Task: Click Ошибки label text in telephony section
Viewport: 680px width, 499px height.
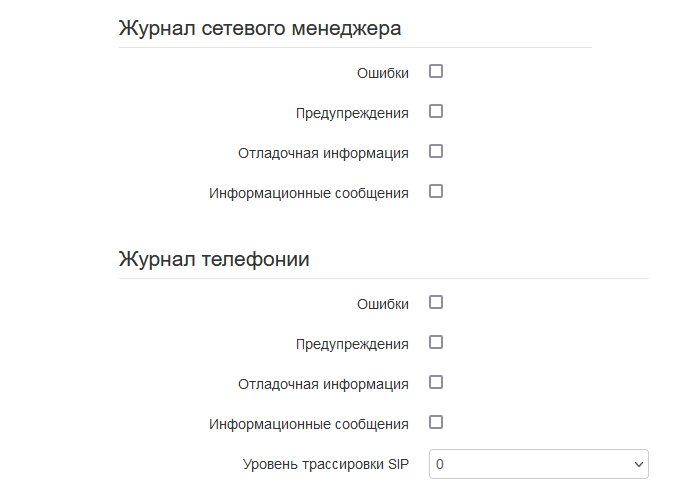Action: 382,304
